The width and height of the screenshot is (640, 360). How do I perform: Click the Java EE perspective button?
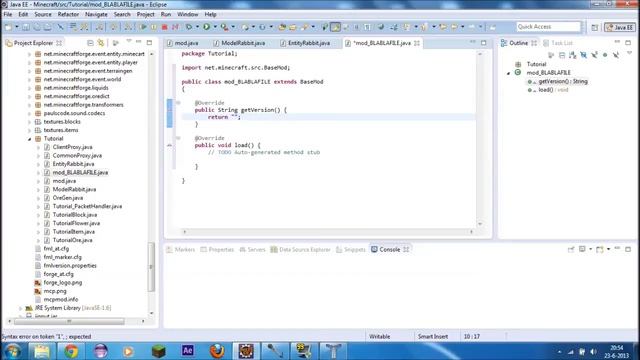620,27
